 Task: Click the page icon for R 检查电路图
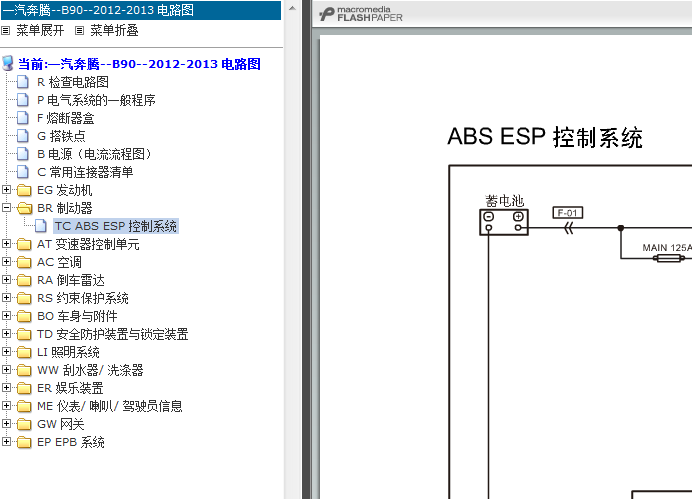coord(23,82)
